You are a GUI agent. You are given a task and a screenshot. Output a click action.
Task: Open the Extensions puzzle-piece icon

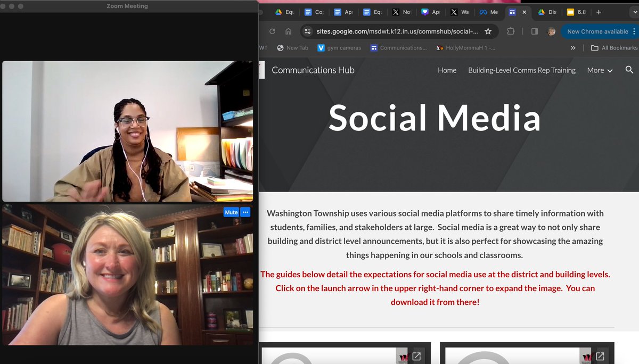point(511,31)
